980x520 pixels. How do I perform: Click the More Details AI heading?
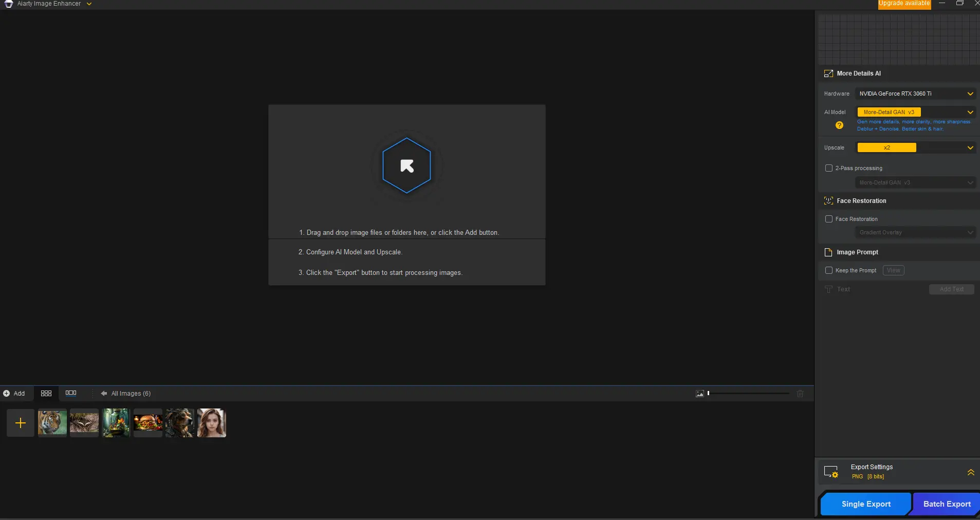click(x=858, y=73)
